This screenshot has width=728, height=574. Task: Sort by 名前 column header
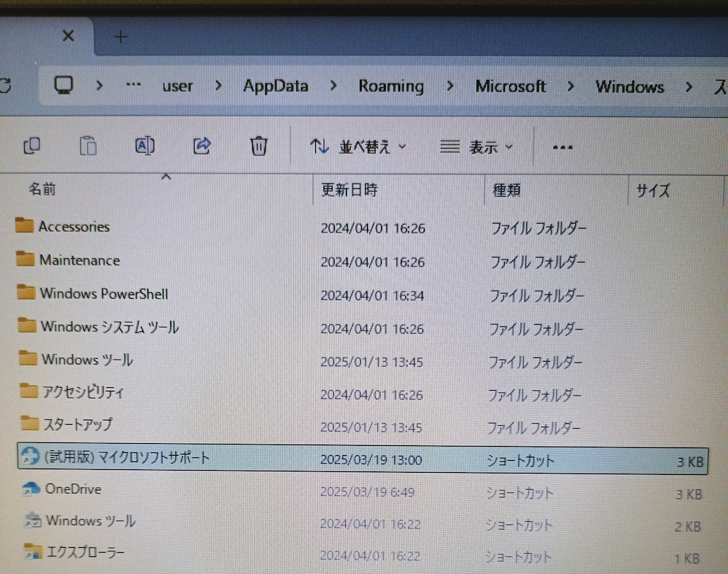click(x=42, y=189)
